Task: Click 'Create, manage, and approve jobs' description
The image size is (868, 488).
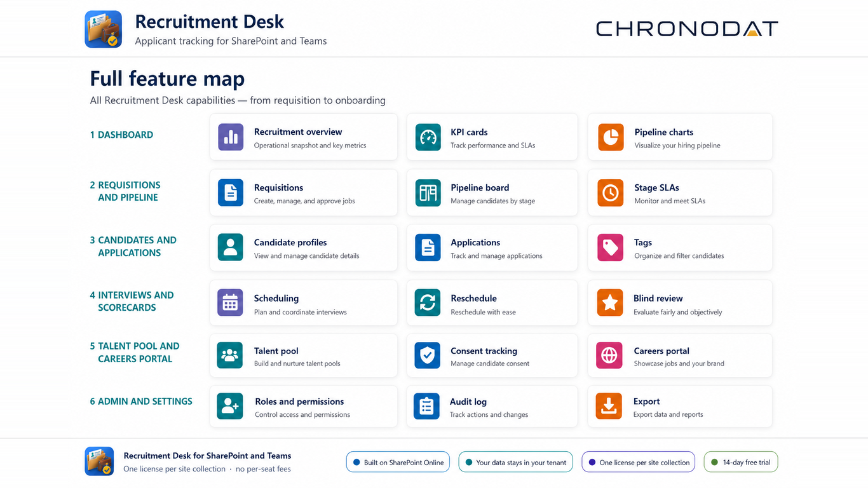Action: tap(304, 201)
